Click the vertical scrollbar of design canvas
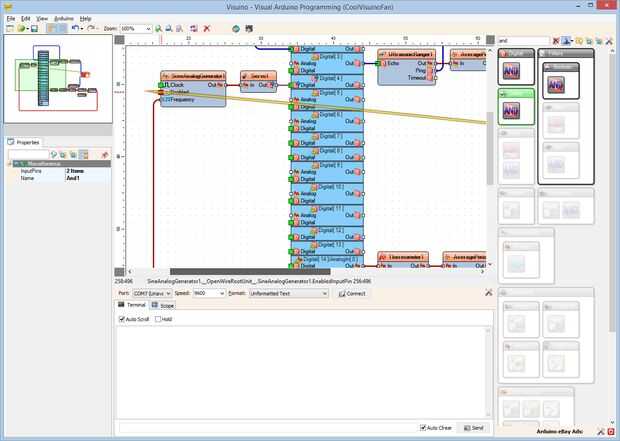Screen dimensions: 620x441 pyautogui.click(x=490, y=148)
